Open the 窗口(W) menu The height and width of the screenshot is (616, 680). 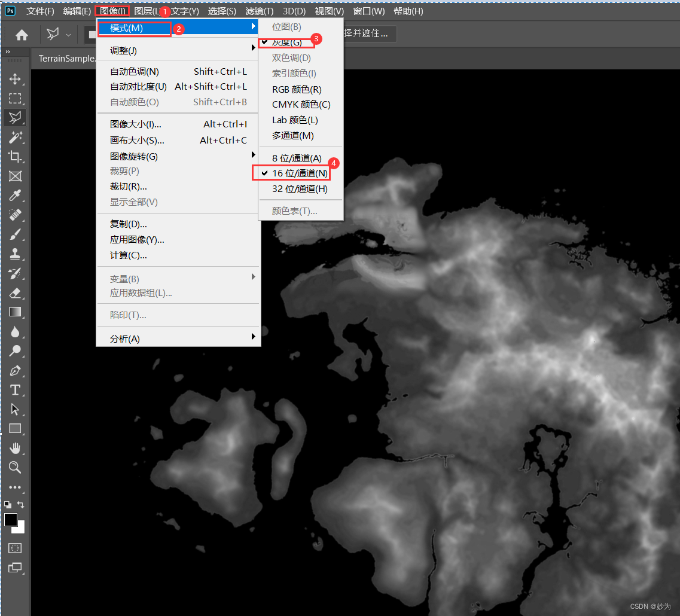[368, 11]
